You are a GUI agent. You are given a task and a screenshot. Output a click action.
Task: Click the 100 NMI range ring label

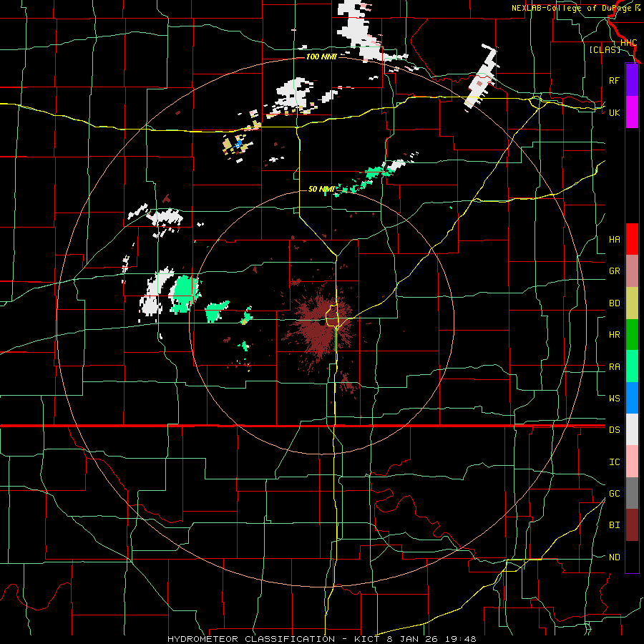[321, 57]
